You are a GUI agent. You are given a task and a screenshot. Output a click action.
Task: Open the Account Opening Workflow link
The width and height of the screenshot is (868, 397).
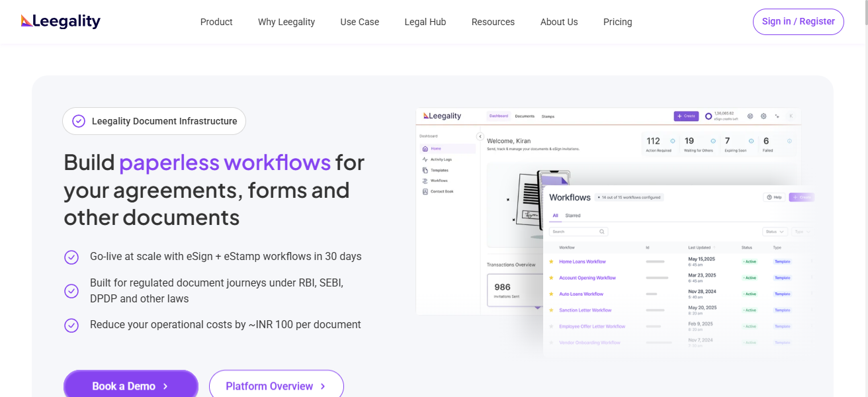587,278
